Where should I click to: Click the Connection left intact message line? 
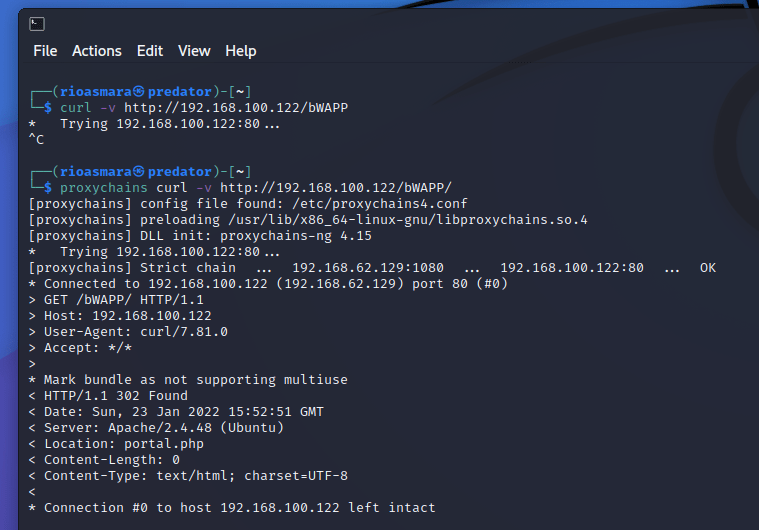(x=240, y=508)
